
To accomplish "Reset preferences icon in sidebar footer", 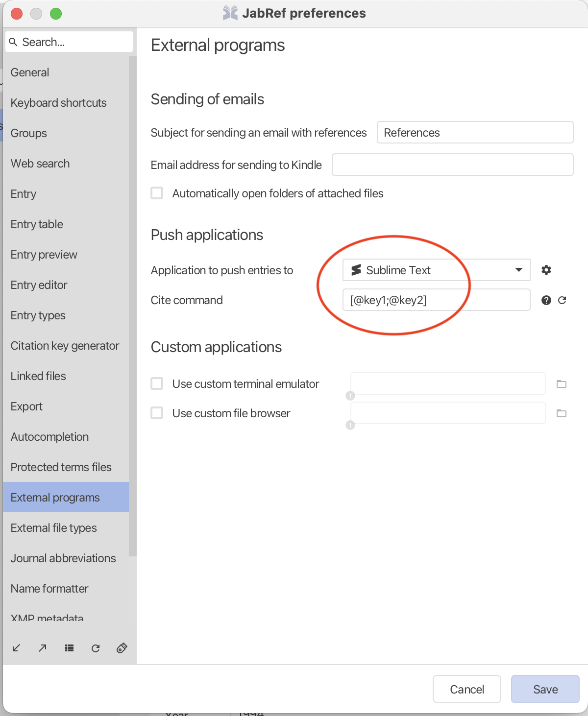I will [96, 648].
